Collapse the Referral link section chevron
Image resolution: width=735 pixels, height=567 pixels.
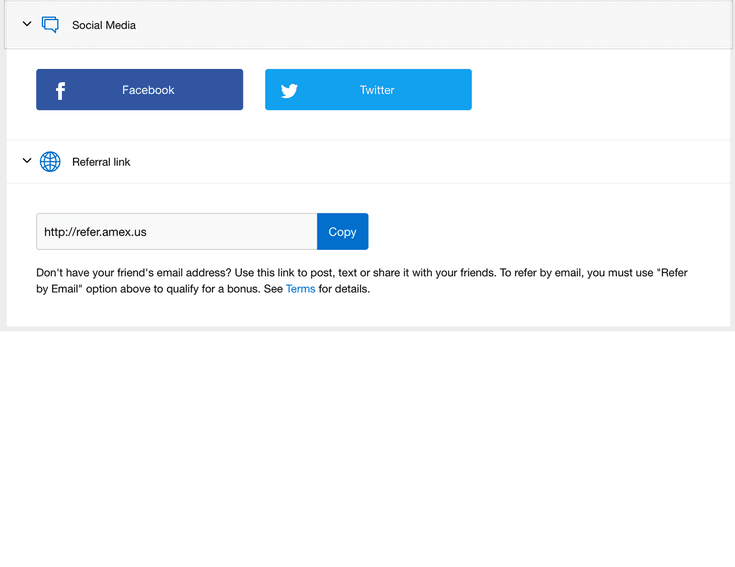(27, 161)
